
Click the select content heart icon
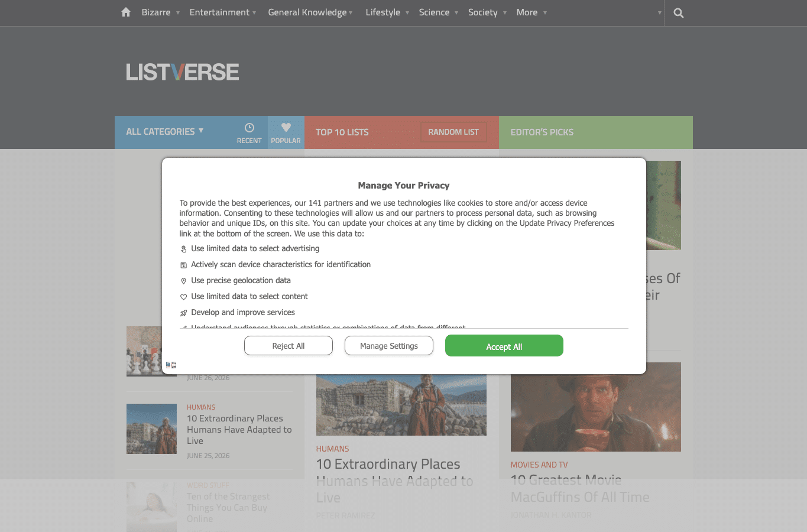(x=183, y=297)
